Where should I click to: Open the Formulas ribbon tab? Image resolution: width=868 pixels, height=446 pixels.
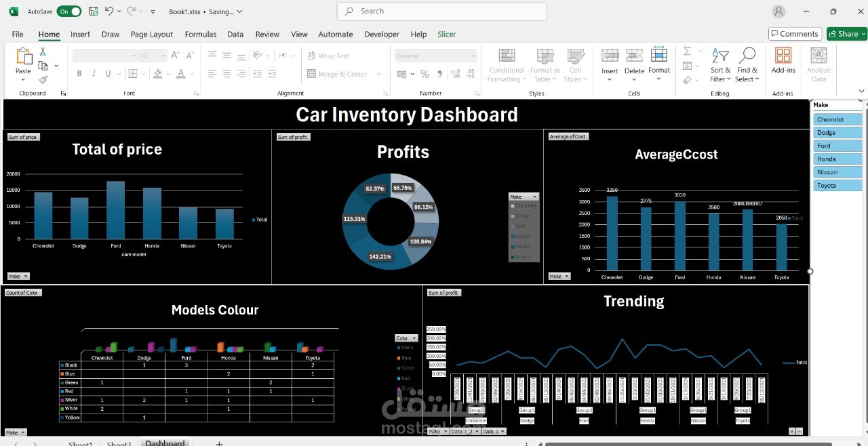tap(201, 34)
